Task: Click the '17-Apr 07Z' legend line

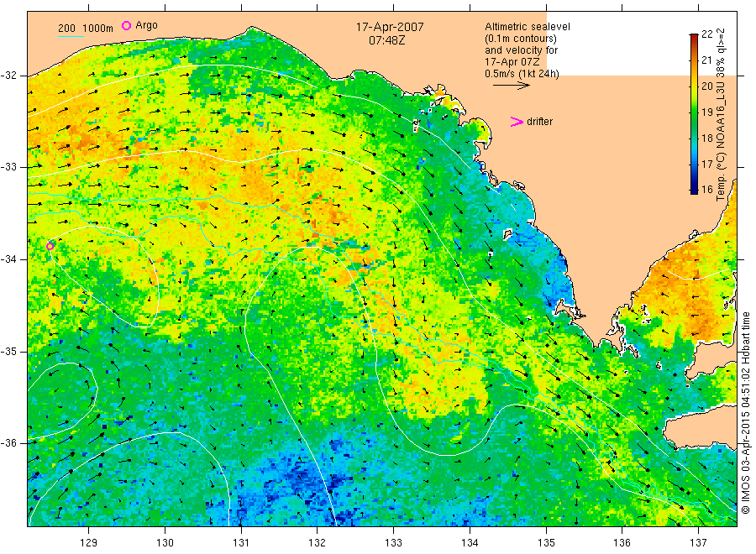Action: point(512,62)
